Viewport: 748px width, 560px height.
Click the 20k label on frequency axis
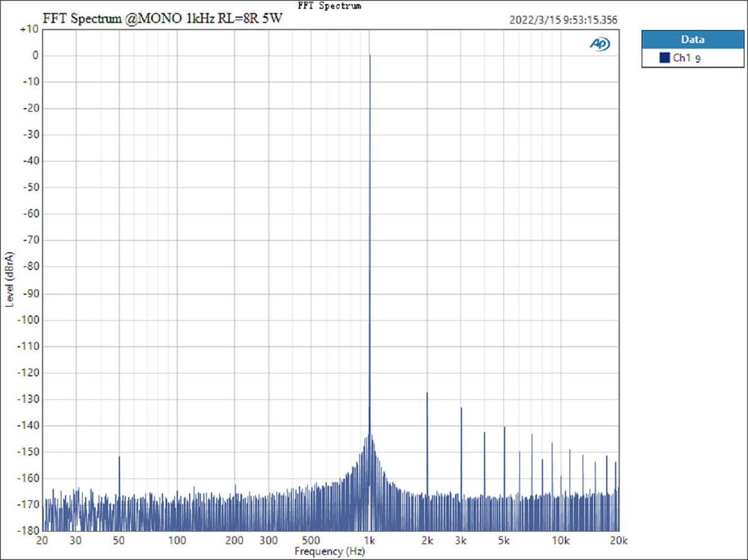(618, 540)
